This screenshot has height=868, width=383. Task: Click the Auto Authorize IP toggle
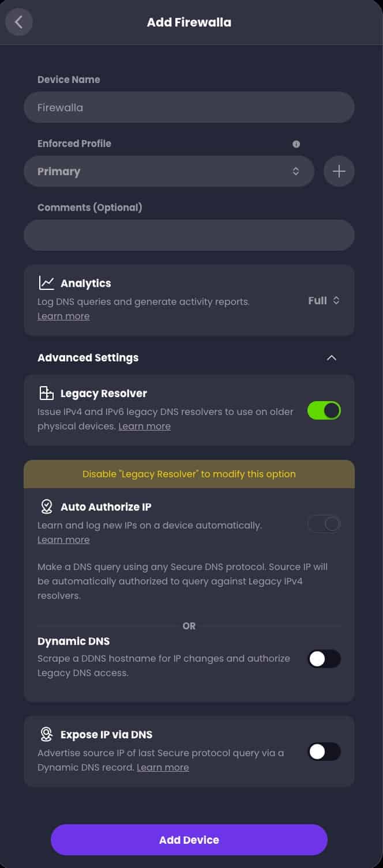324,524
